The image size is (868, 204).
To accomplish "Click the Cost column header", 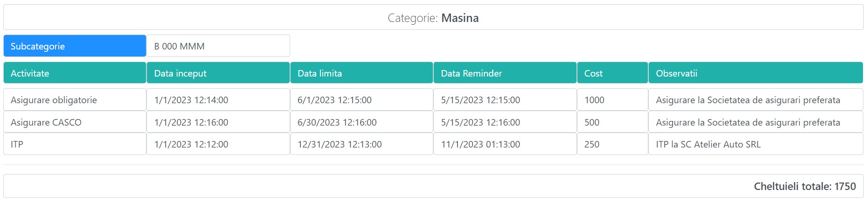I will click(612, 73).
